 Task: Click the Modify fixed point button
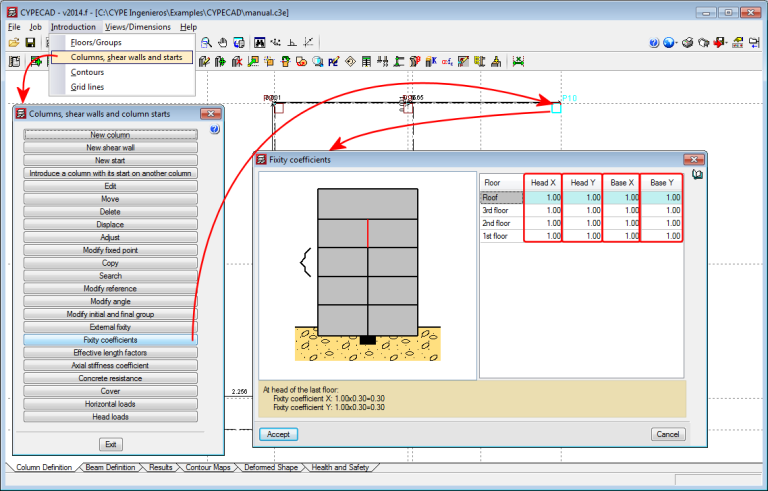tap(110, 250)
